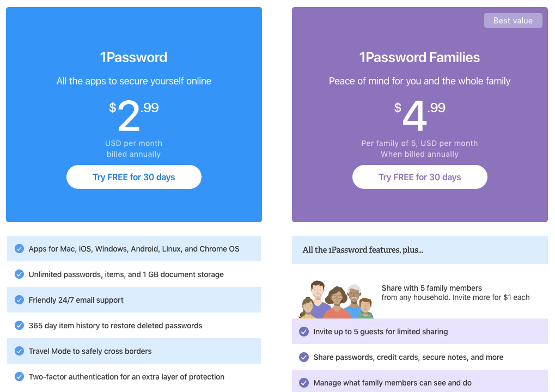Screen dimensions: 555x392
Task: Click the Best value badge
Action: click(x=513, y=20)
